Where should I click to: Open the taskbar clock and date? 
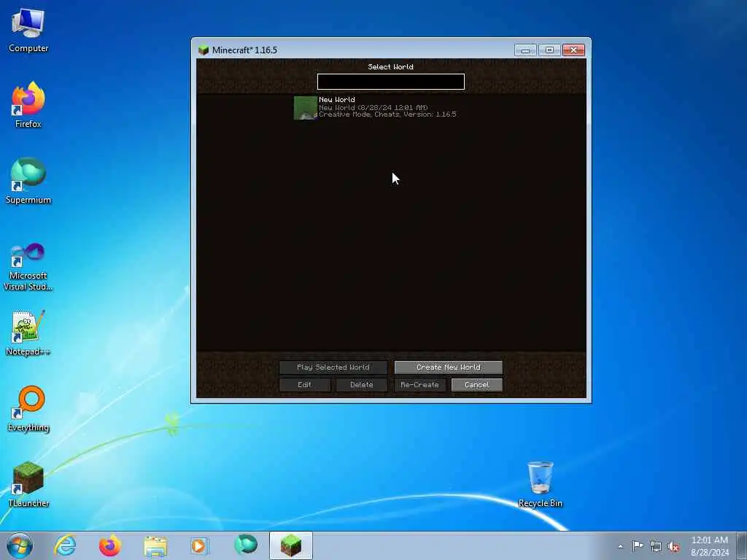pos(709,546)
